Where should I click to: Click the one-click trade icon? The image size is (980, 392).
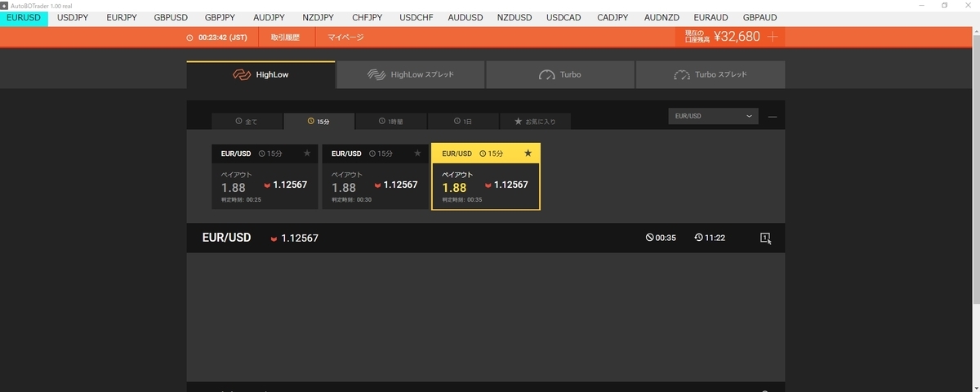765,238
